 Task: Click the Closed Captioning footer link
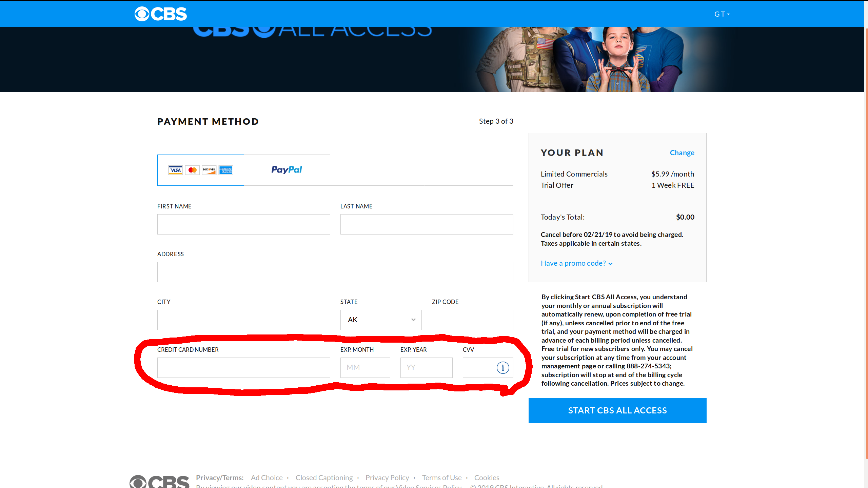point(324,477)
